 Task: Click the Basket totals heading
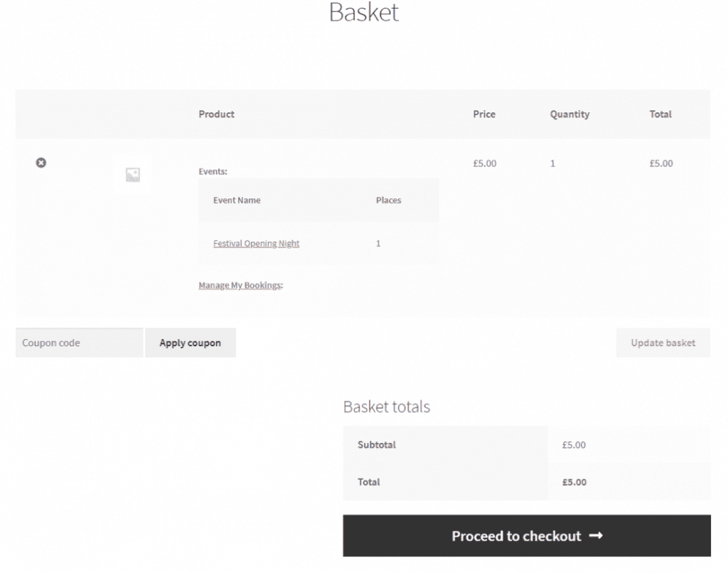point(386,407)
